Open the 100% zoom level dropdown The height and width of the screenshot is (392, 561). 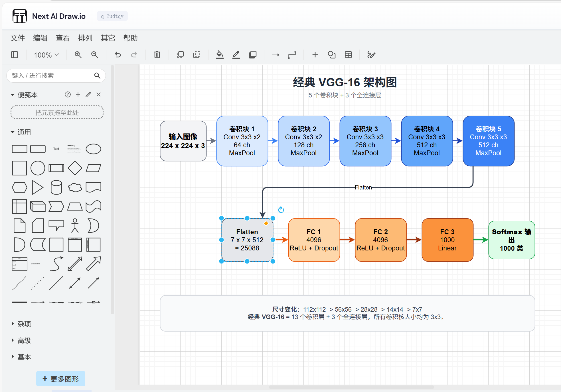46,55
